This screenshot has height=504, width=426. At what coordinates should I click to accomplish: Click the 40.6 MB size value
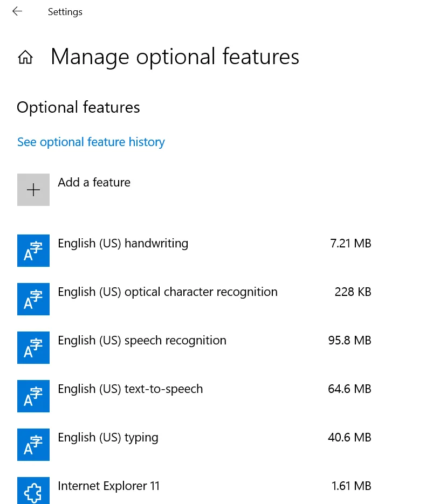pos(350,438)
